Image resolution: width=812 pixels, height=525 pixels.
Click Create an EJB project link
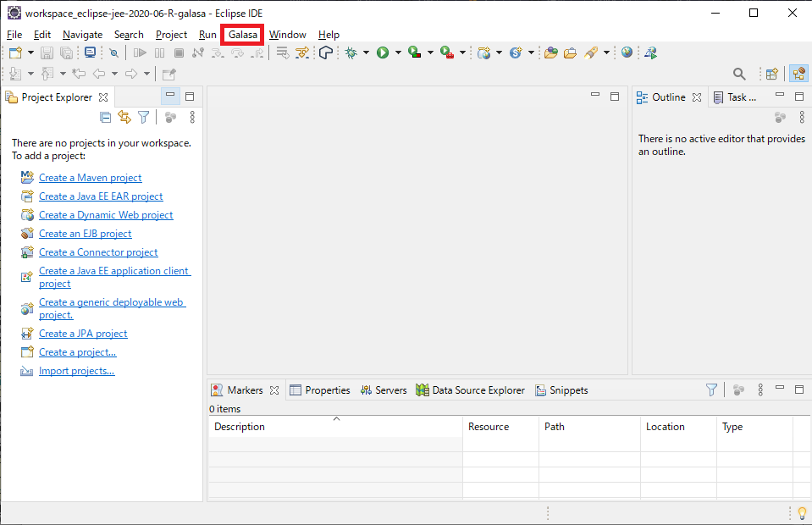click(x=85, y=234)
